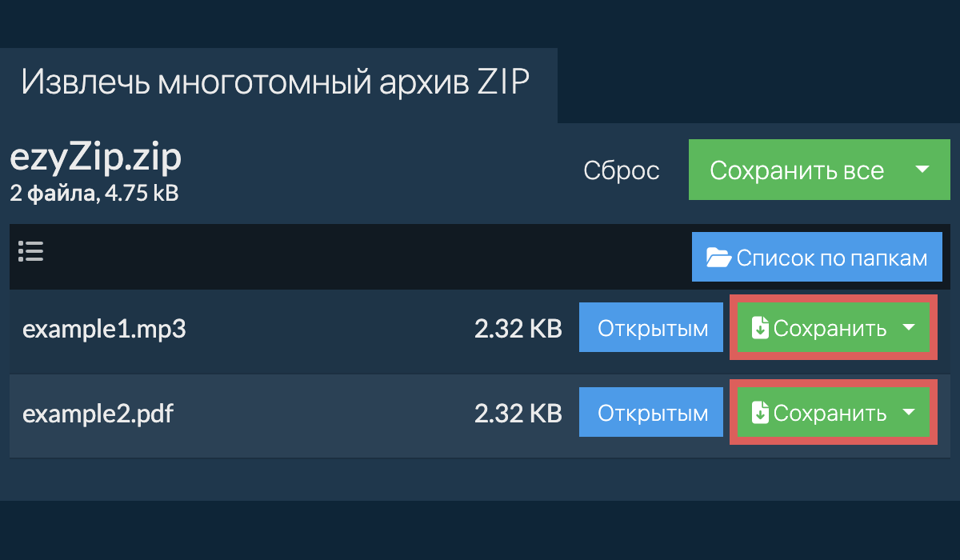Open the save options arrow for example2.pdf
This screenshot has height=560, width=960.
point(908,413)
